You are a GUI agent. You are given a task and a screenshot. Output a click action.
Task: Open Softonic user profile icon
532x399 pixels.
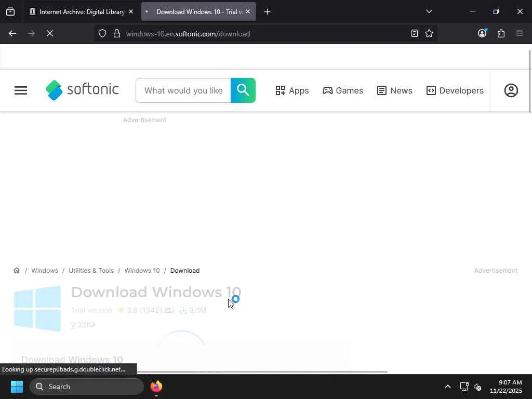pos(511,90)
